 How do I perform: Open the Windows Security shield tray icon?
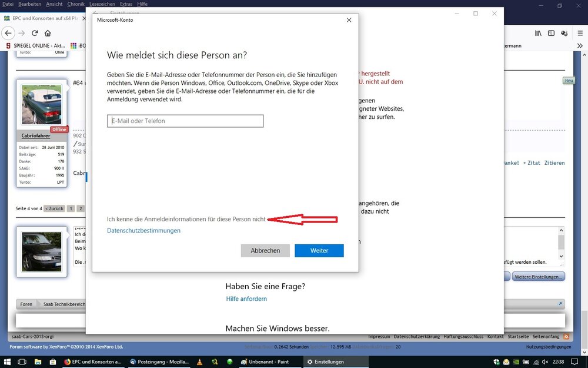(496, 362)
